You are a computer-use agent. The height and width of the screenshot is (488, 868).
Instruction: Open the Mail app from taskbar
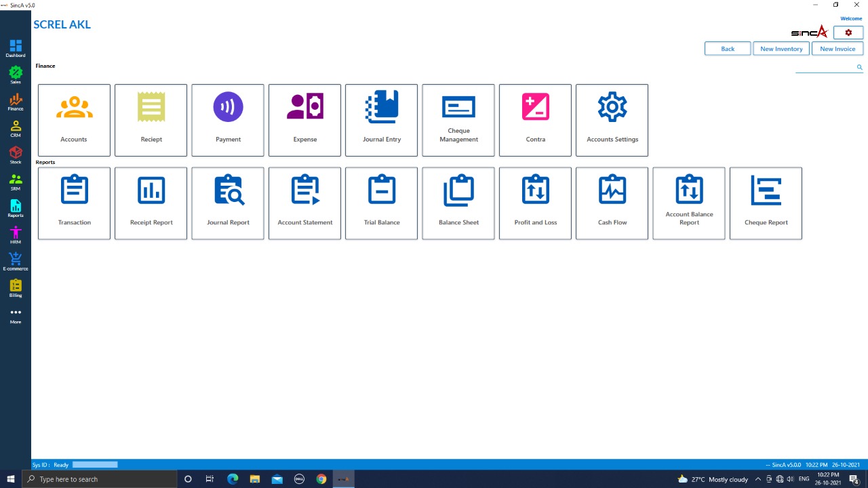click(277, 479)
